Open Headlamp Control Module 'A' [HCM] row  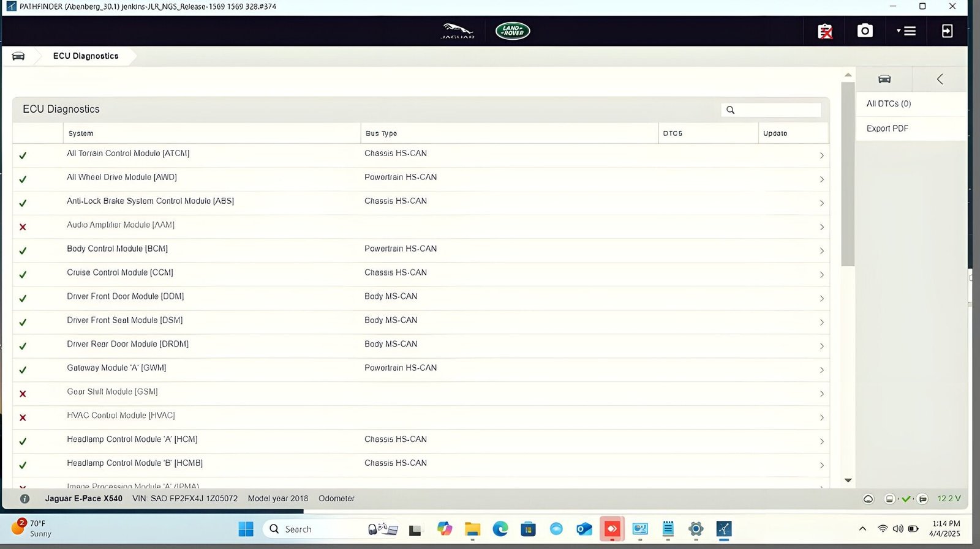point(421,441)
